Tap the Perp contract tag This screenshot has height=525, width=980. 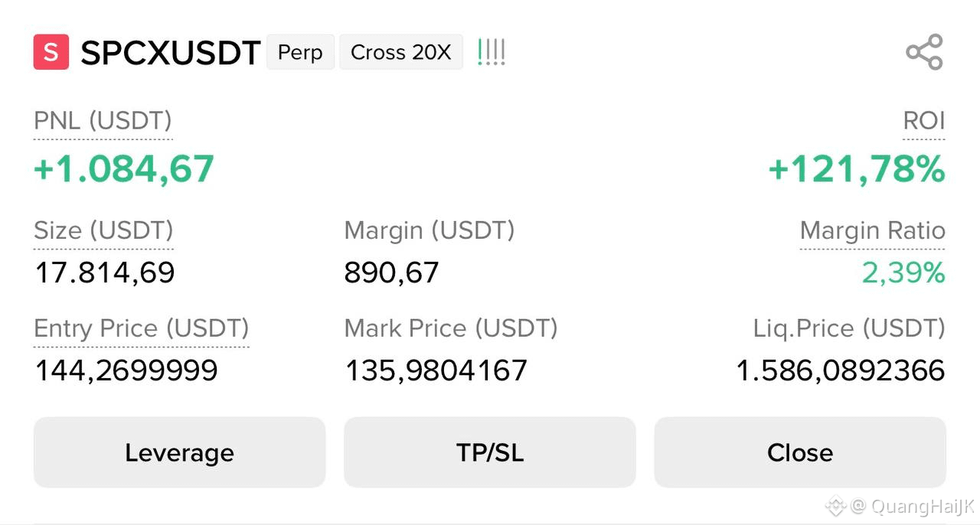pos(300,52)
